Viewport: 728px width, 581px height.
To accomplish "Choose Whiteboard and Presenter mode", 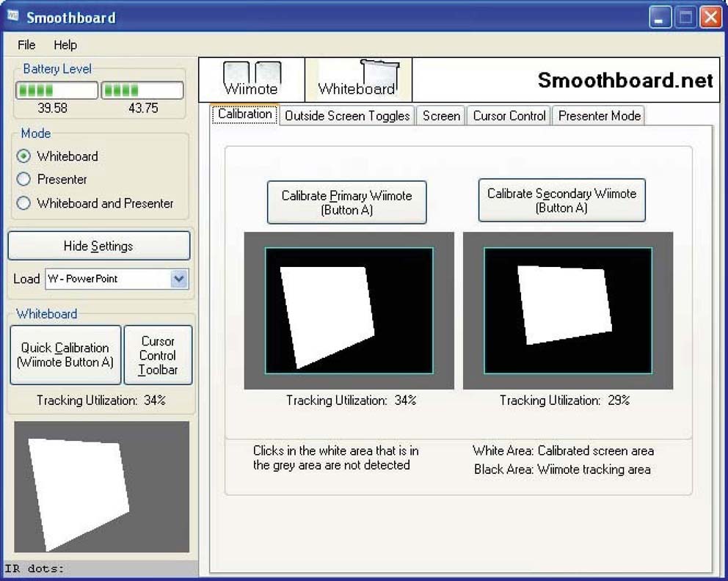I will [x=23, y=202].
